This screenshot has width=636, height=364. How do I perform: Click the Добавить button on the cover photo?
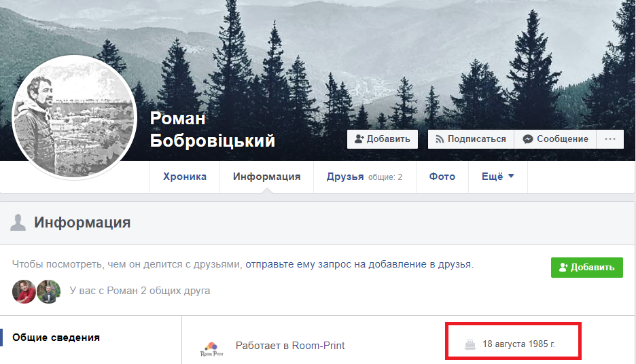tap(383, 139)
